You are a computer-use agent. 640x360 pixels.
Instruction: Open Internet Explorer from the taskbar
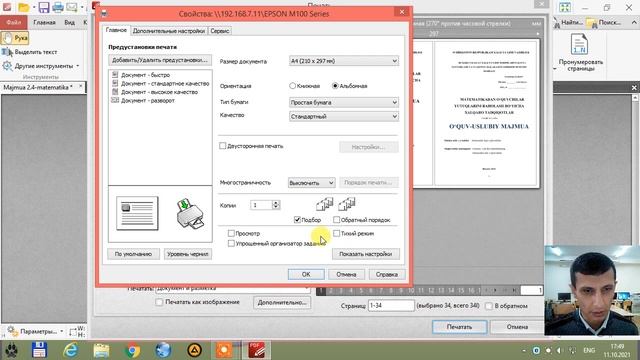(x=71, y=350)
